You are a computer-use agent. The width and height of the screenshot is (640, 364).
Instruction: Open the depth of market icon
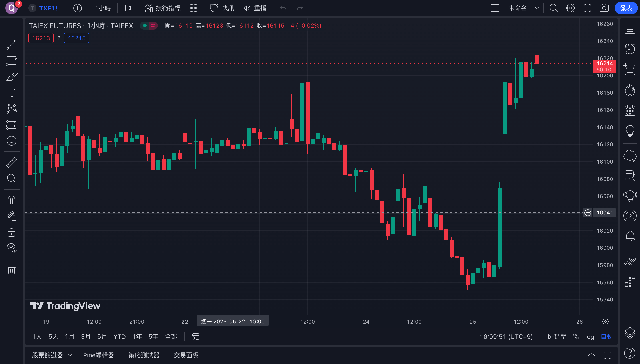coord(630,282)
